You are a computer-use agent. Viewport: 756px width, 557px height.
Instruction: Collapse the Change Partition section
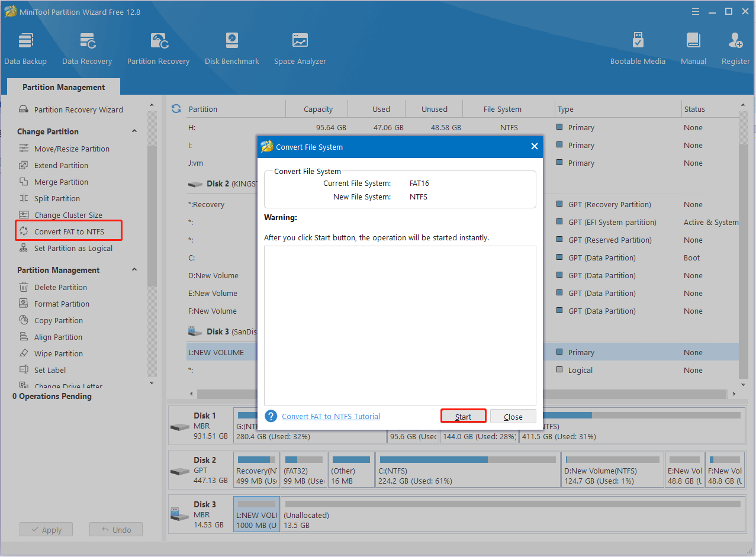[x=134, y=131]
